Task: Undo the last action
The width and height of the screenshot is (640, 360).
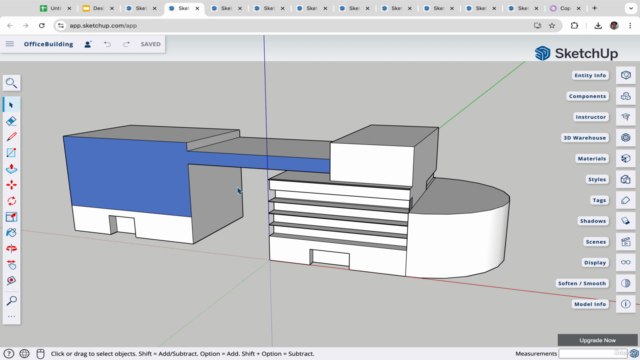Action: 107,44
